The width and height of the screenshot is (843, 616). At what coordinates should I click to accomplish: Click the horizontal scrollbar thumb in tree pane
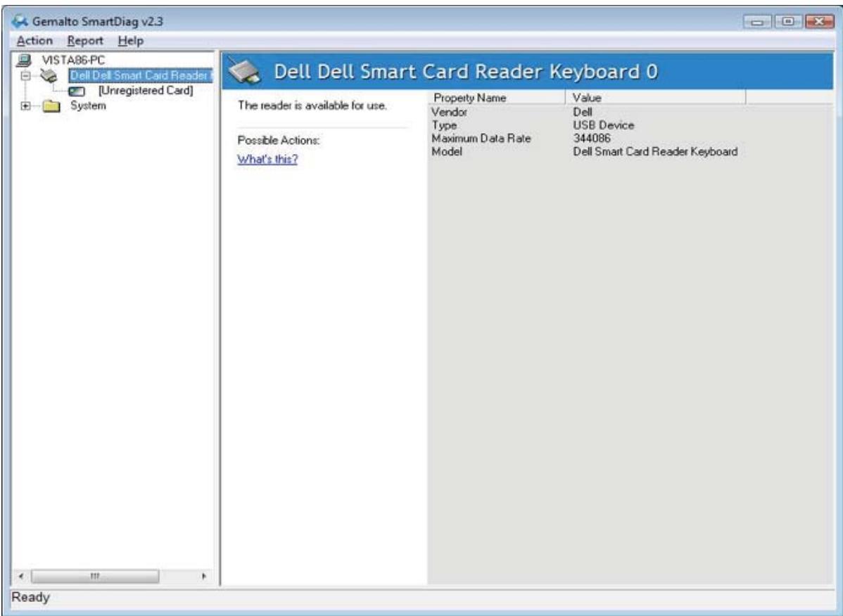coord(95,576)
